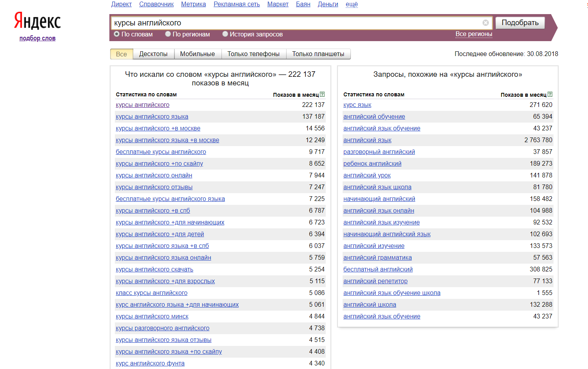Switch to the 'Десктопы' tab

153,54
